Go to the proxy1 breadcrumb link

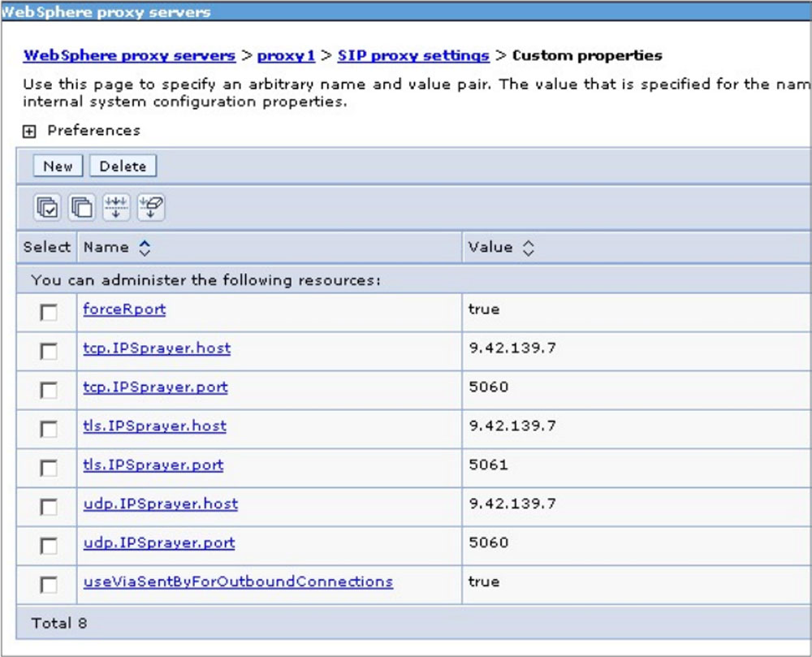point(286,55)
